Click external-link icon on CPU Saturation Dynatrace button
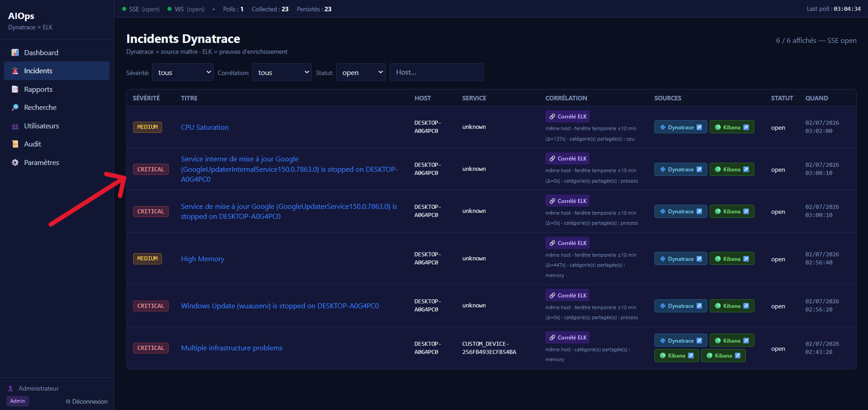The width and height of the screenshot is (868, 410). [x=699, y=127]
